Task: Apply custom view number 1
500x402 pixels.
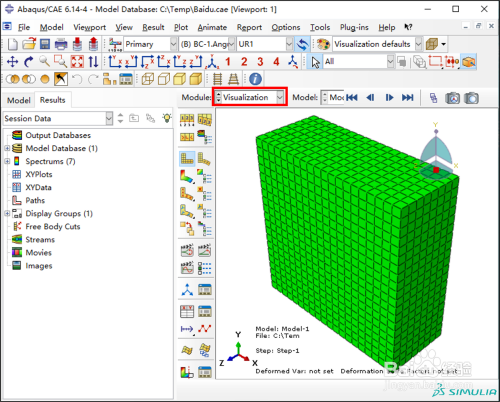Action: click(x=228, y=62)
